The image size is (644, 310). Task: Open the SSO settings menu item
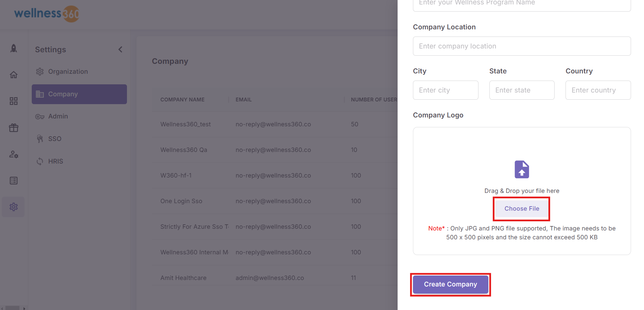coord(79,139)
